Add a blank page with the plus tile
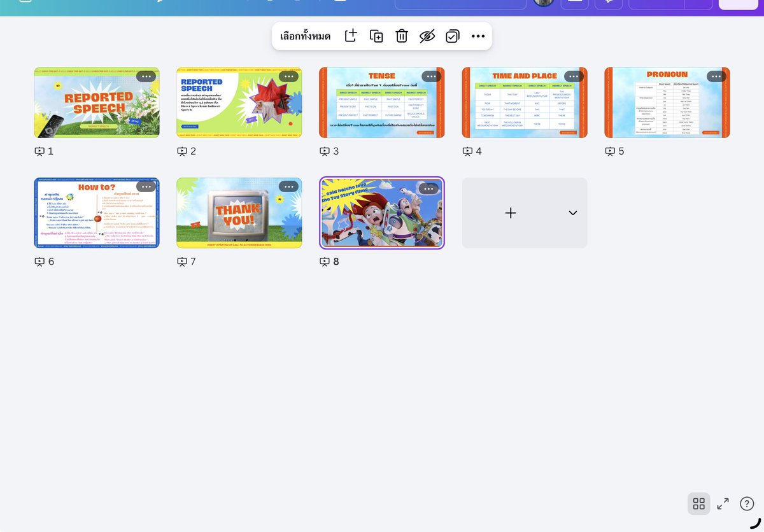This screenshot has width=764, height=532. click(x=510, y=213)
